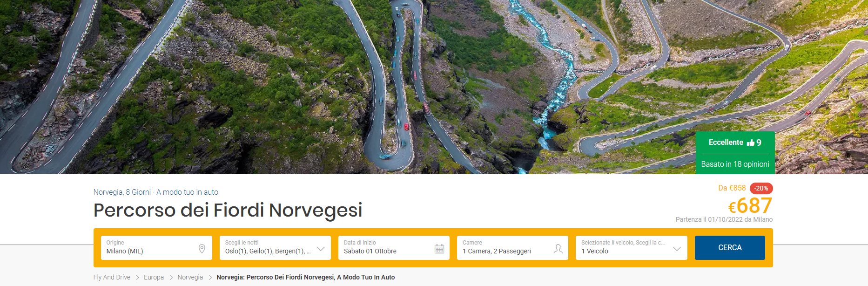Click the Eccellente rating badge
Viewport: 868px width, 286px height.
click(735, 143)
